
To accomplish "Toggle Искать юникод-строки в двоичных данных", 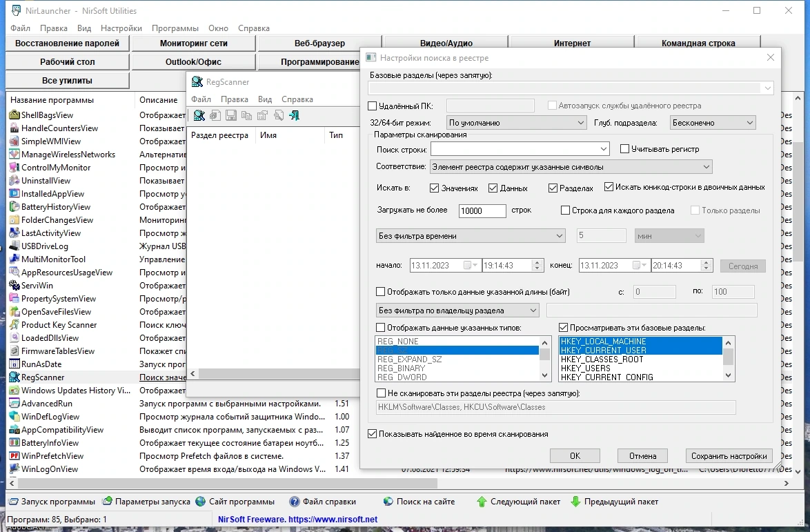I will [609, 187].
